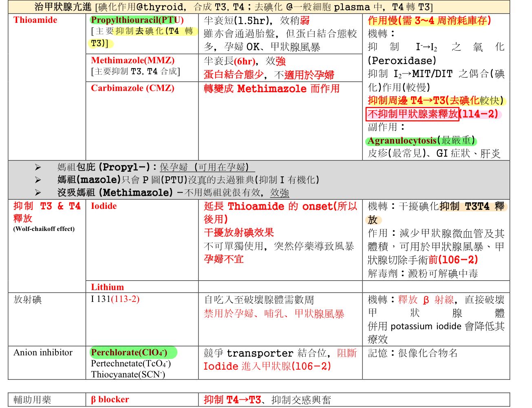Click the Anion inhibitor category label
The image size is (532, 408).
click(43, 353)
